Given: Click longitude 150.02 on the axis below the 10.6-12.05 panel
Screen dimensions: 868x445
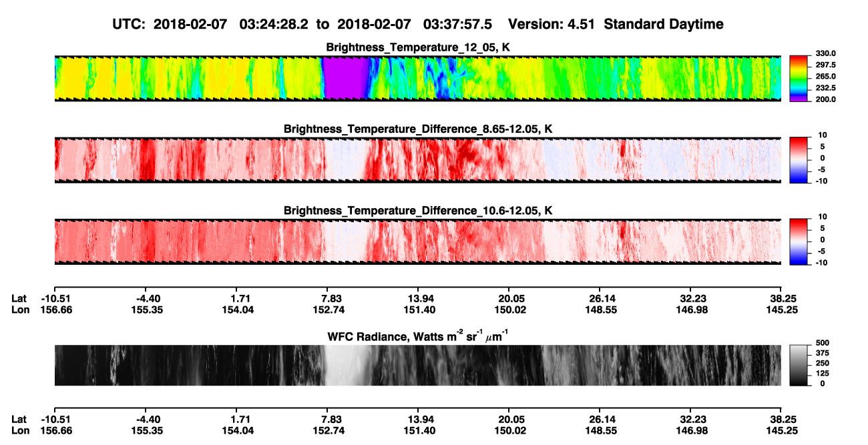Looking at the screenshot, I should pos(510,310).
